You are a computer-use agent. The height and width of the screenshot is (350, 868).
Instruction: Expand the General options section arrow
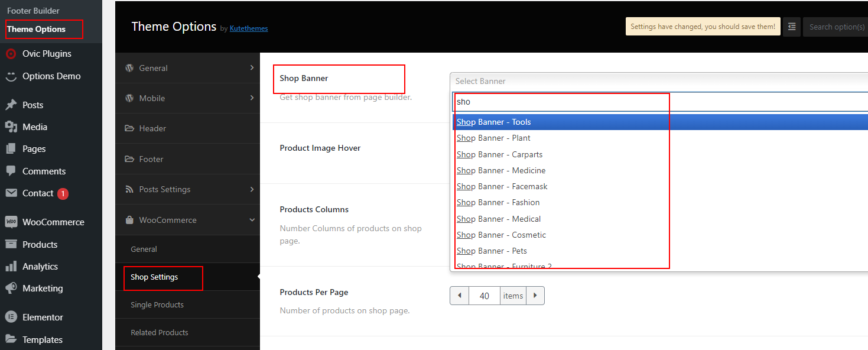point(252,68)
